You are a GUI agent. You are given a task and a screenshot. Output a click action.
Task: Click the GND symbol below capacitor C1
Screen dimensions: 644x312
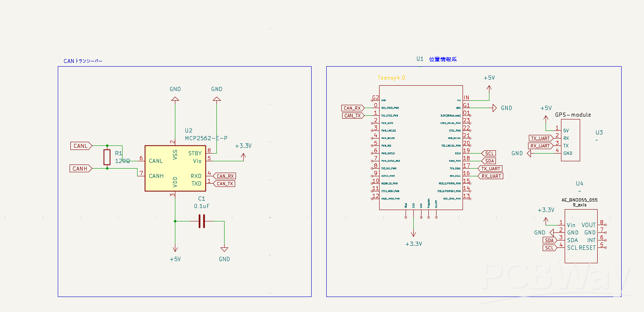click(224, 249)
